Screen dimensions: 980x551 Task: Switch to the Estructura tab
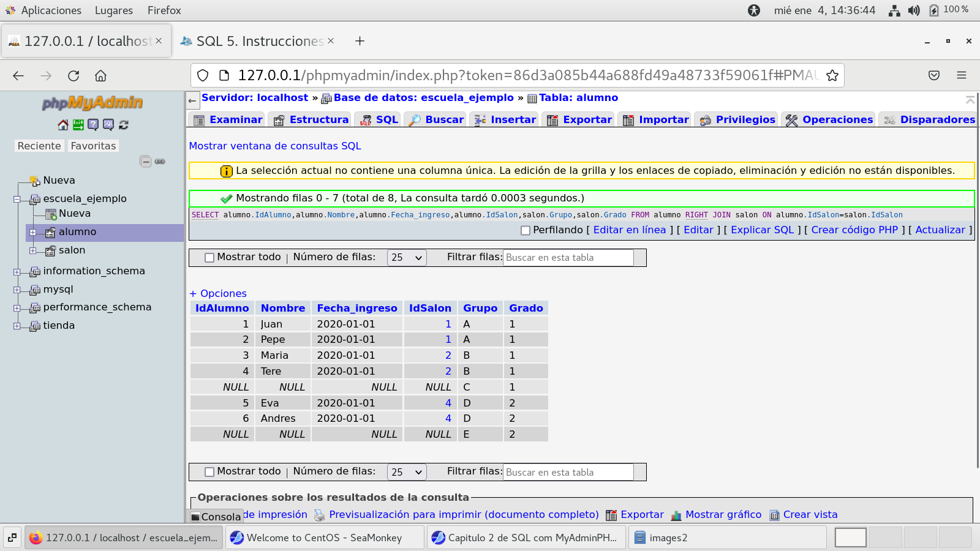pyautogui.click(x=312, y=120)
